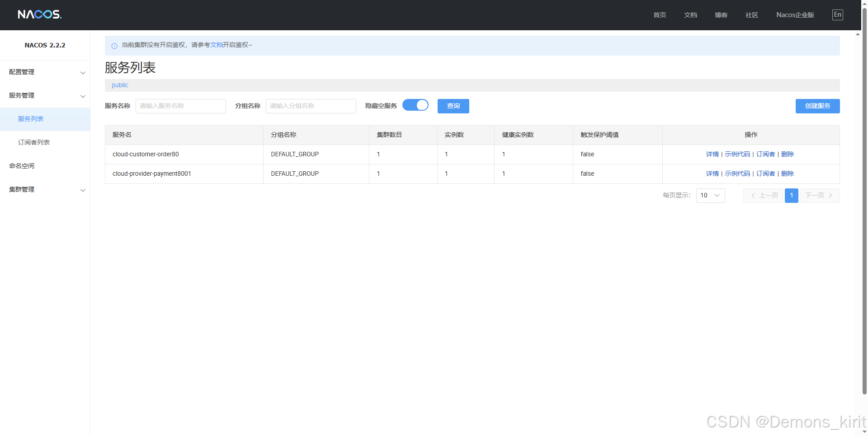Click DEFAULT_GROUP in the cloud-provider-payment8001 row

[295, 174]
